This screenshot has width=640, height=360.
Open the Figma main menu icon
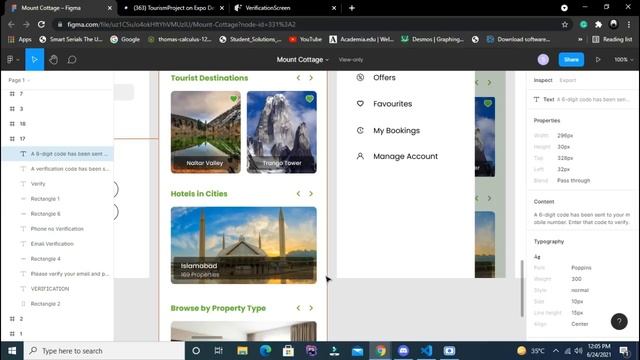13,60
